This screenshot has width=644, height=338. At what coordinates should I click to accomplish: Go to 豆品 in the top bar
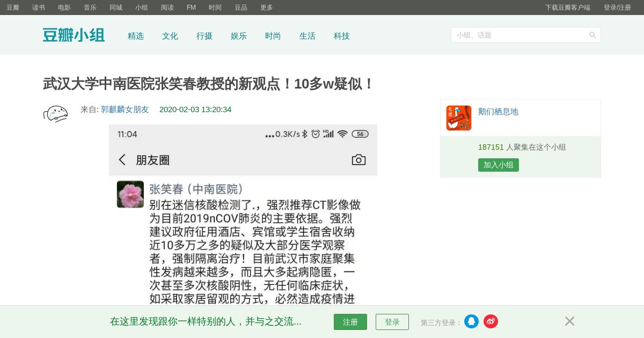point(241,8)
